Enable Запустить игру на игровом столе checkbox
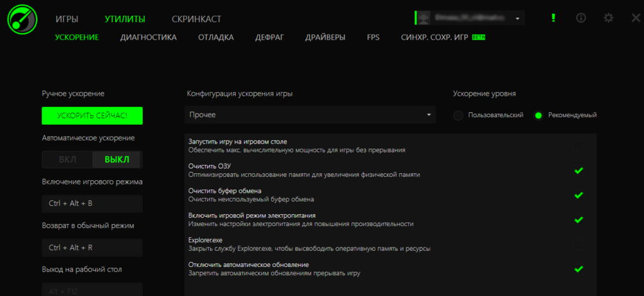Viewport: 644px width, 296px height. 579,146
